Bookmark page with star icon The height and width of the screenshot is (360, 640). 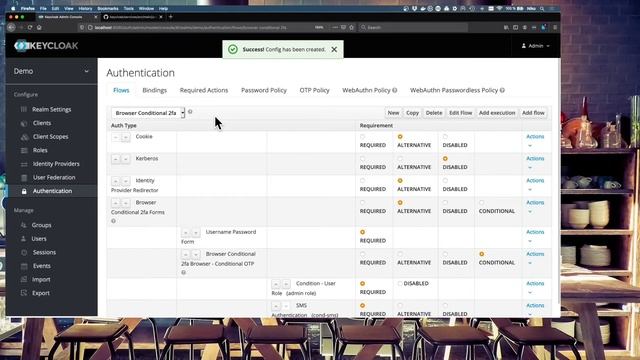point(351,27)
